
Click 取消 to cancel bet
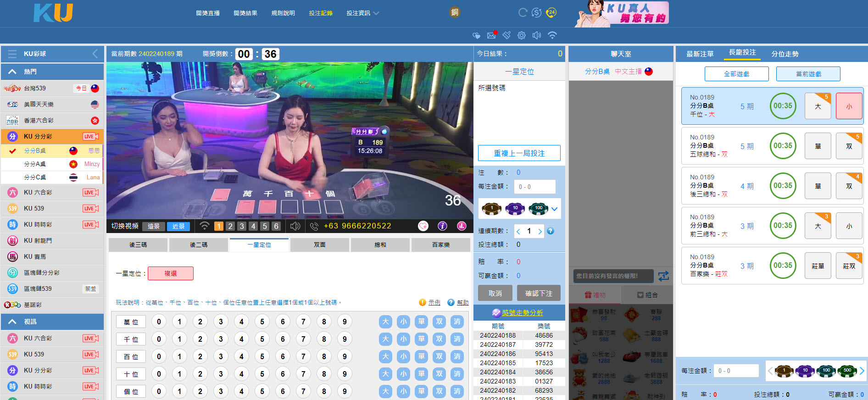[x=495, y=294]
